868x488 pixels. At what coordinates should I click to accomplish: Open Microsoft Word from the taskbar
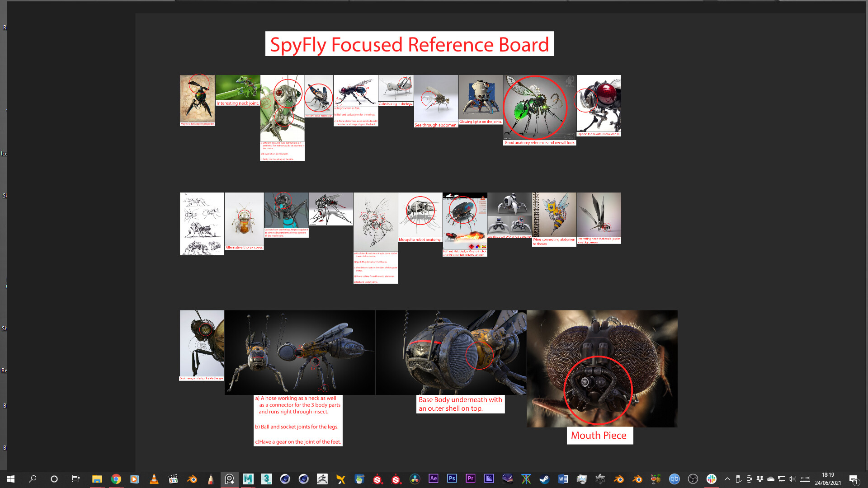pyautogui.click(x=563, y=480)
